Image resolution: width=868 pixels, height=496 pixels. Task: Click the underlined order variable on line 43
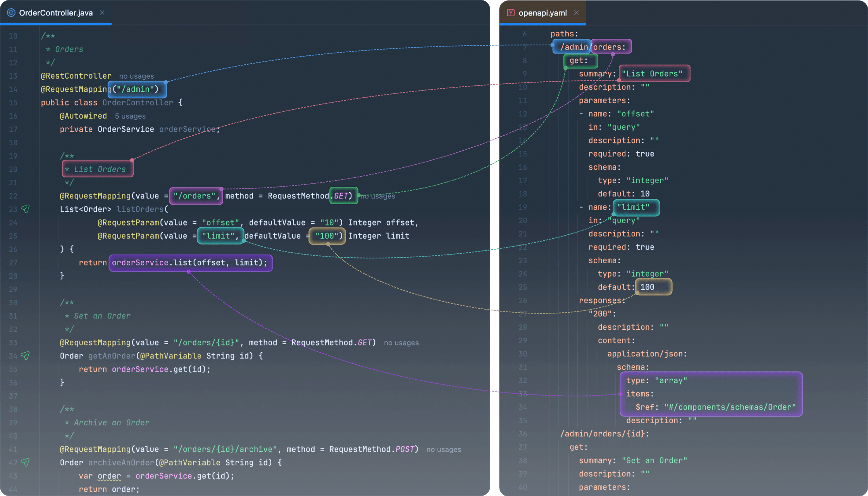click(109, 476)
